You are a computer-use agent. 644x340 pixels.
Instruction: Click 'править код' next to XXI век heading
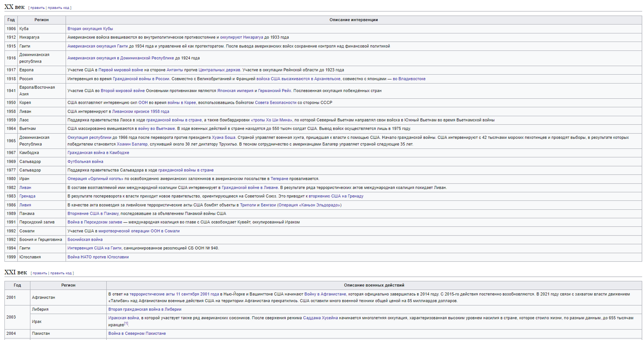61,273
